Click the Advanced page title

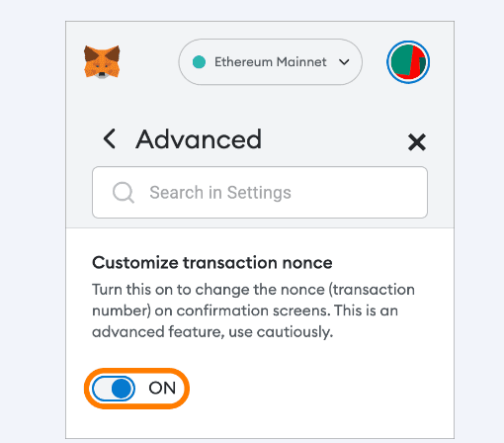(199, 139)
